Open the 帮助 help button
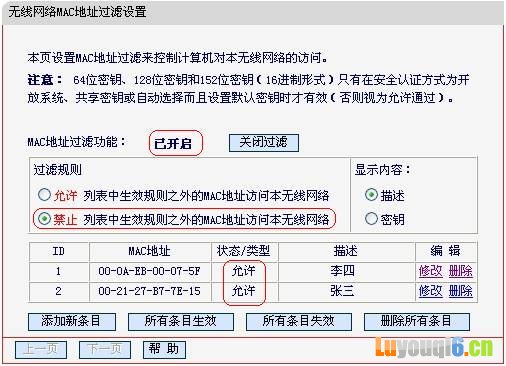The height and width of the screenshot is (366, 506). [x=164, y=349]
